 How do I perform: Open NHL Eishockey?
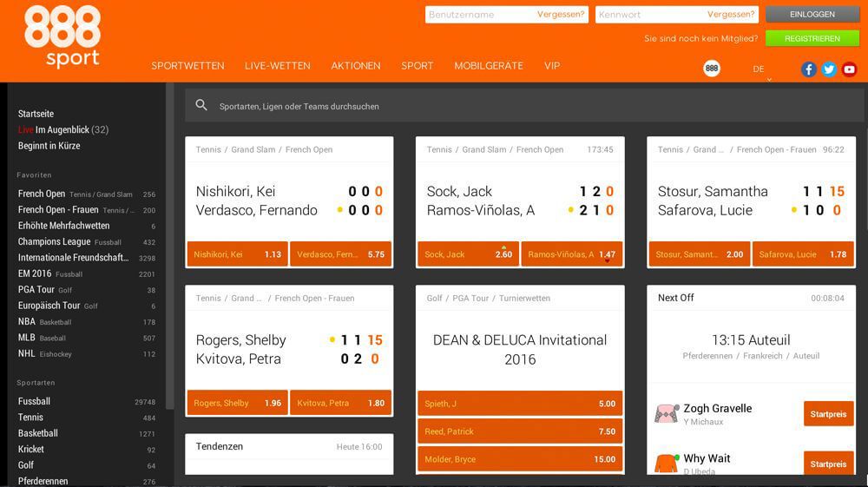[x=86, y=353]
